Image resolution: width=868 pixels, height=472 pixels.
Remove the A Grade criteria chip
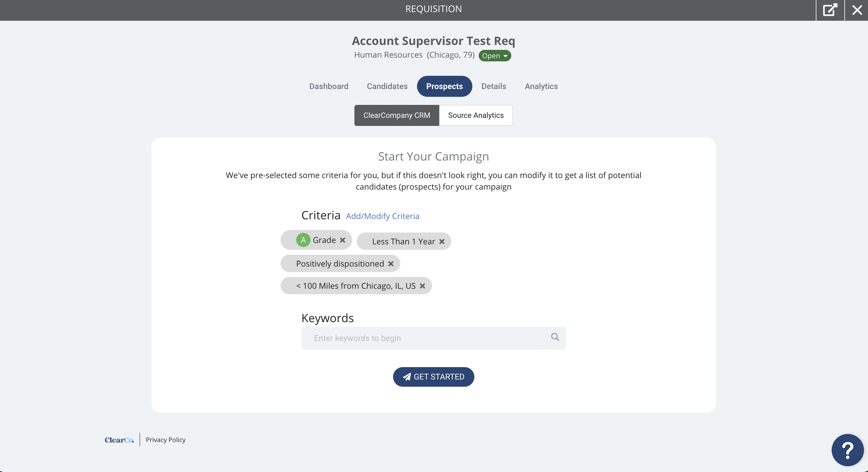(342, 240)
